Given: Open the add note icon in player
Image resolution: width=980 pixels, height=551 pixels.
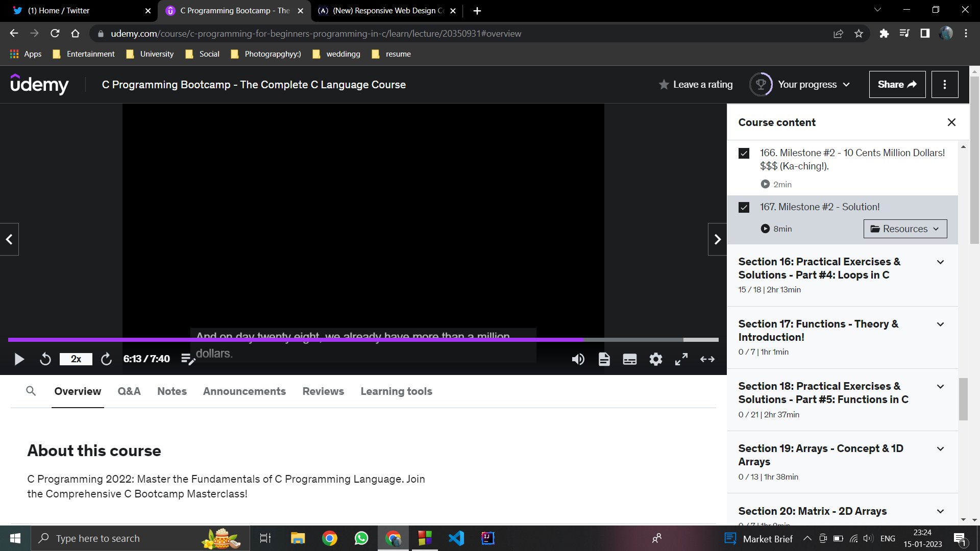Looking at the screenshot, I should (188, 359).
